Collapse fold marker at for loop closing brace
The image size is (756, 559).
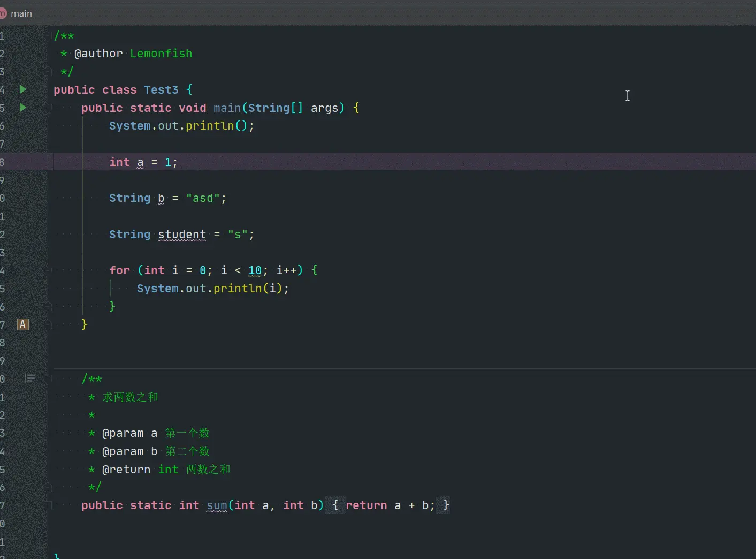pos(48,306)
